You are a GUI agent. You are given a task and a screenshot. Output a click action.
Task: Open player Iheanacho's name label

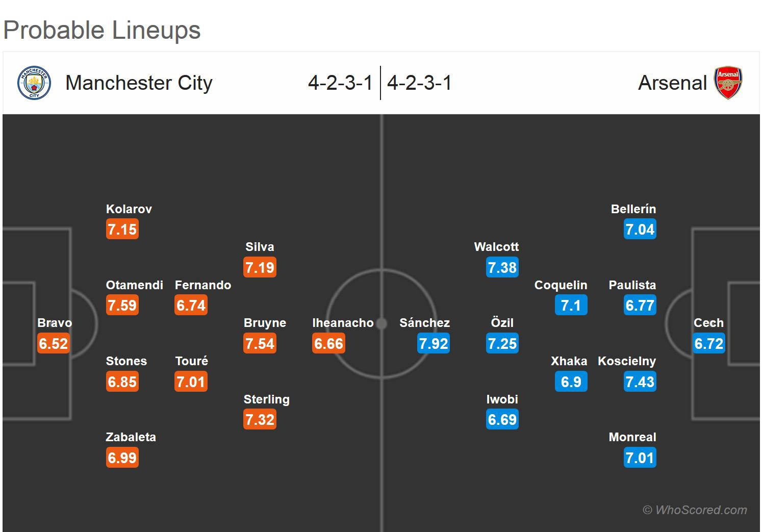click(343, 323)
